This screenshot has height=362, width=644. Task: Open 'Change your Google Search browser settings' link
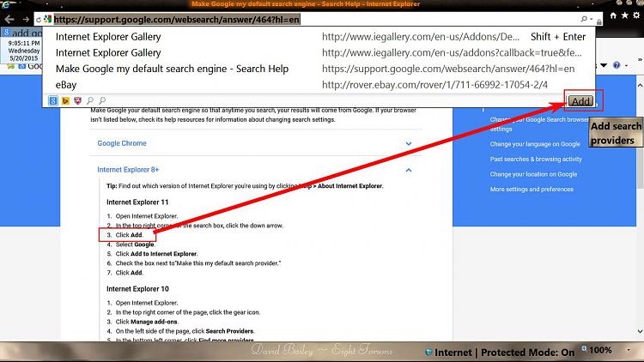[539, 124]
